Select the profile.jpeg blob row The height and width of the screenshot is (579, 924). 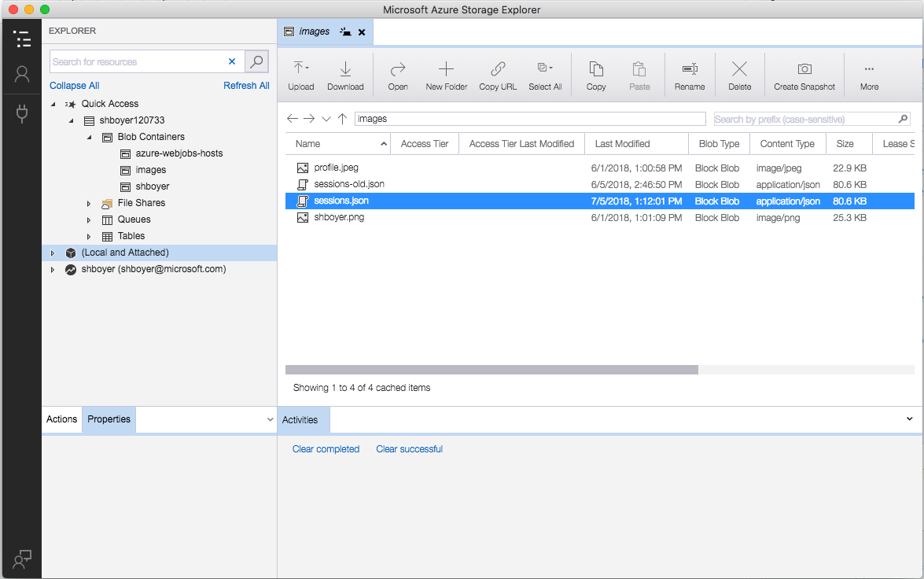coord(600,168)
